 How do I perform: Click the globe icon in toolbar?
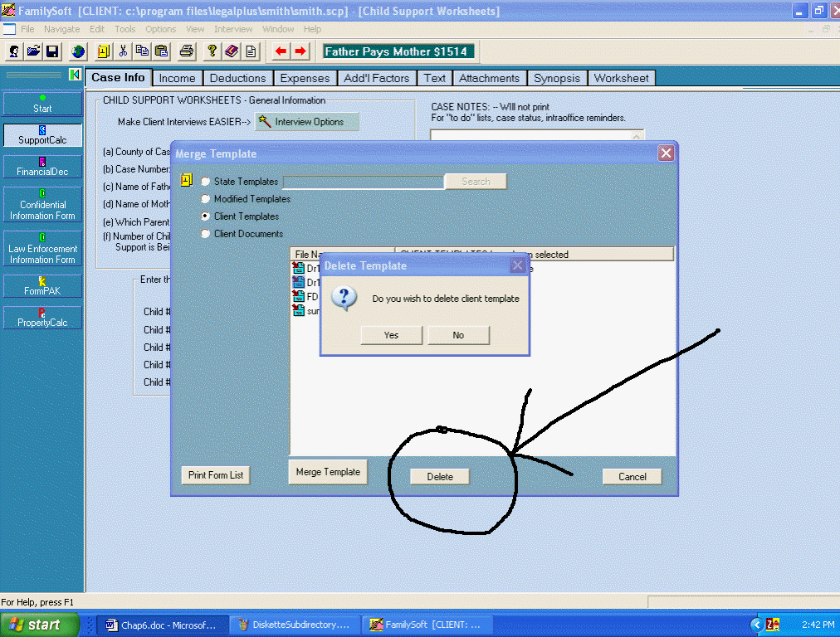pyautogui.click(x=78, y=51)
